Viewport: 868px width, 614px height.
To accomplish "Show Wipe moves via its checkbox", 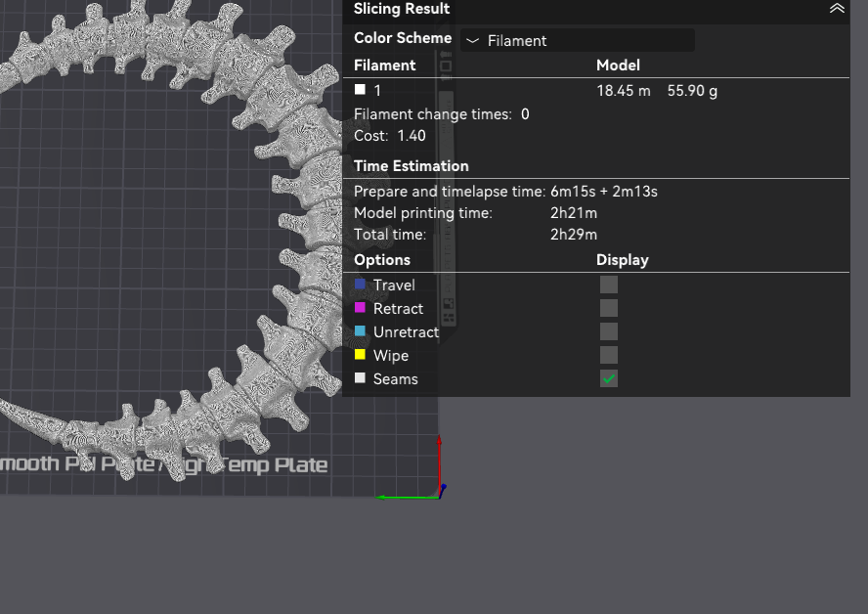I will coord(609,355).
